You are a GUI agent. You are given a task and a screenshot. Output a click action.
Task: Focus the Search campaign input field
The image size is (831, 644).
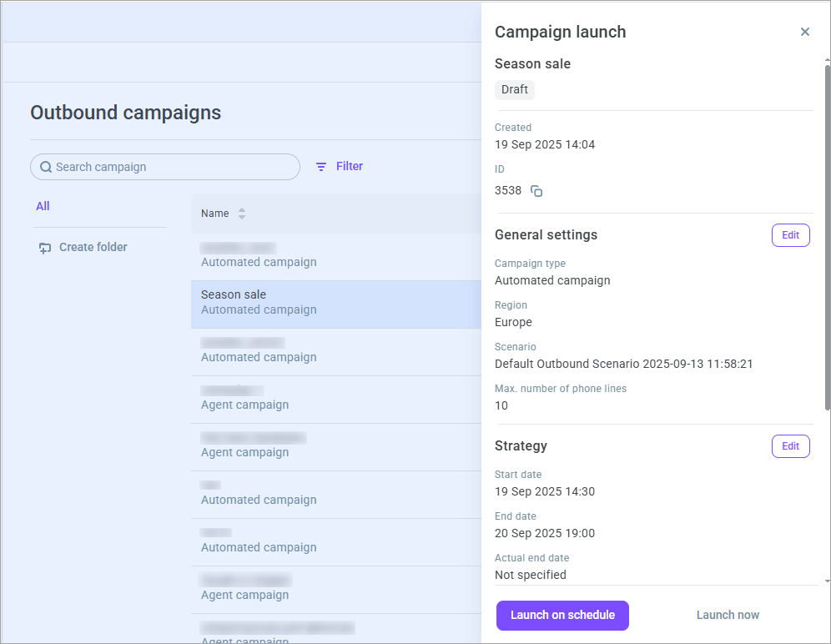pos(165,167)
